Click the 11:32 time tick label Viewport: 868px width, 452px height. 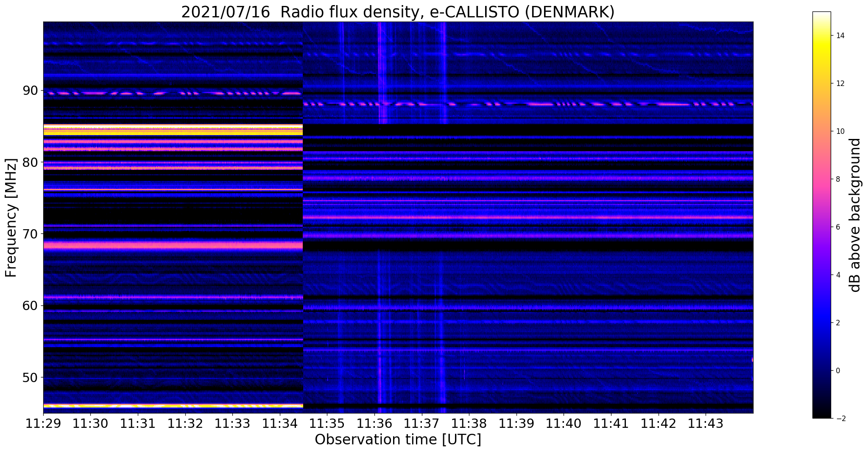[185, 423]
